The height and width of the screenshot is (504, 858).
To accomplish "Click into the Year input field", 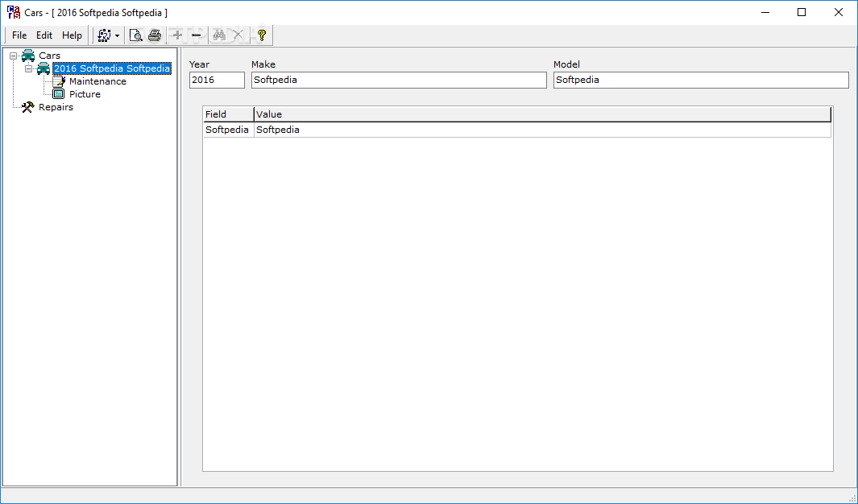I will (x=217, y=80).
